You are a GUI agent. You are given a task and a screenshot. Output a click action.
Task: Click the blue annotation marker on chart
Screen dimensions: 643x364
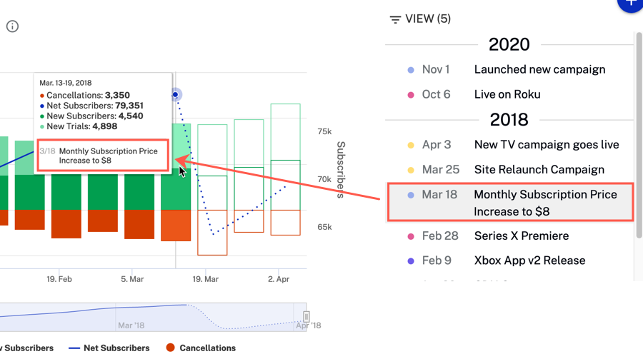176,94
